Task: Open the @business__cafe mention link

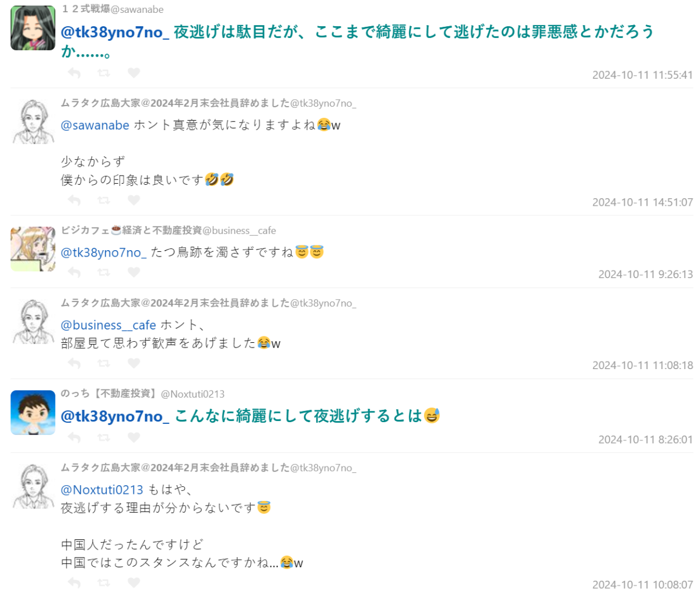Action: coord(108,325)
